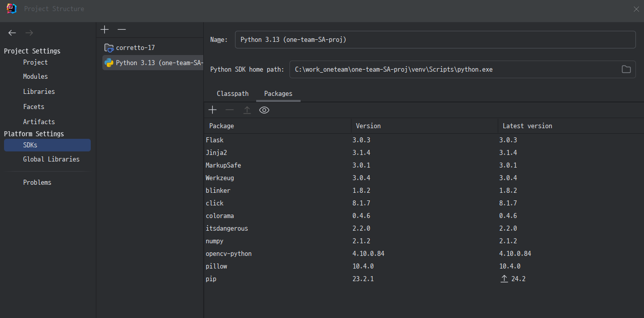The image size is (644, 318).
Task: Remove selected SDK with minus icon
Action: pos(122,29)
